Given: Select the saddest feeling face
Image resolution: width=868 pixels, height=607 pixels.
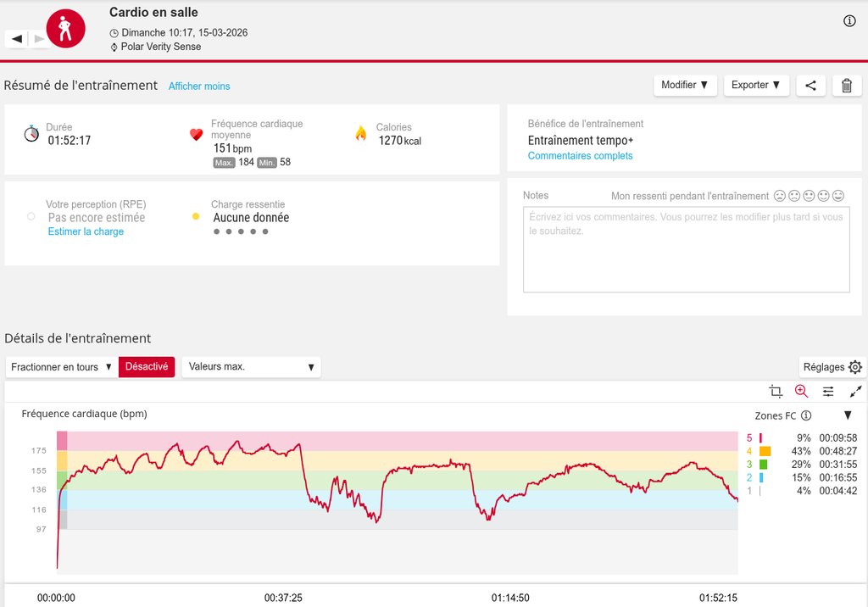Looking at the screenshot, I should (x=780, y=196).
